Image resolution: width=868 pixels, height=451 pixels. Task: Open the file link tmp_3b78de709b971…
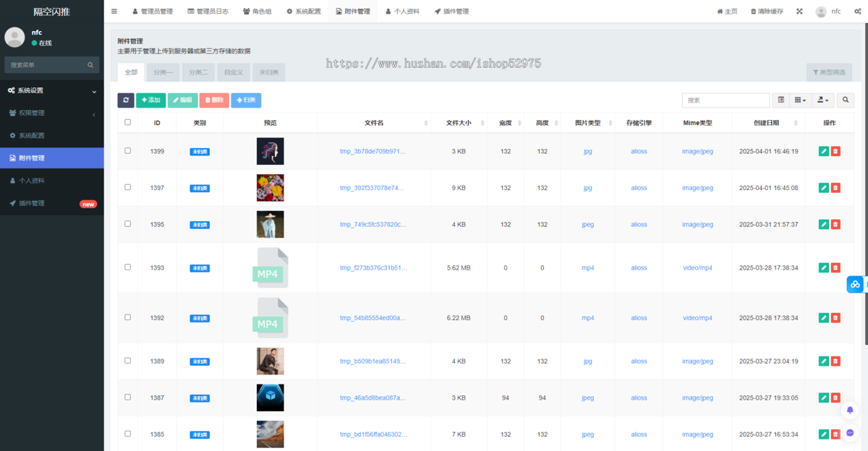[x=373, y=152]
